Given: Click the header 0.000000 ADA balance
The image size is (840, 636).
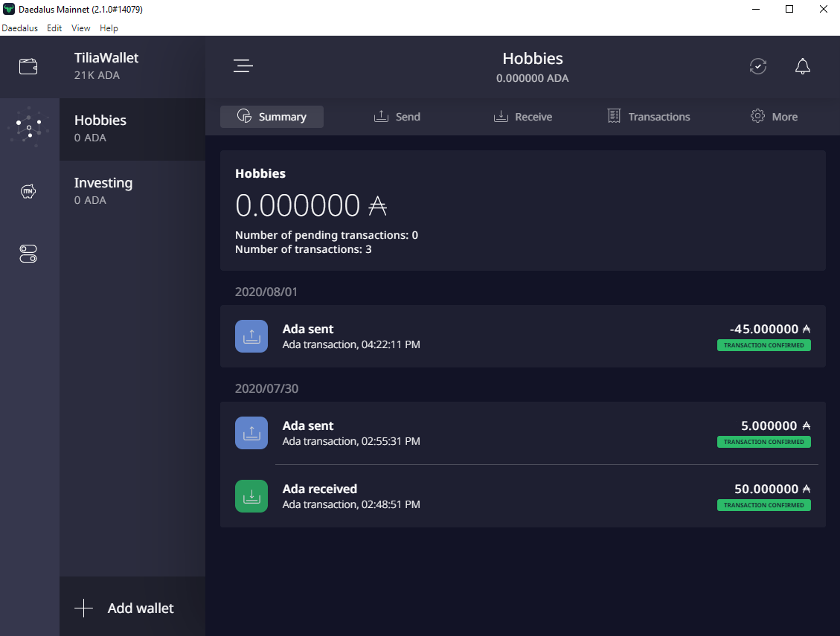Looking at the screenshot, I should [x=533, y=78].
